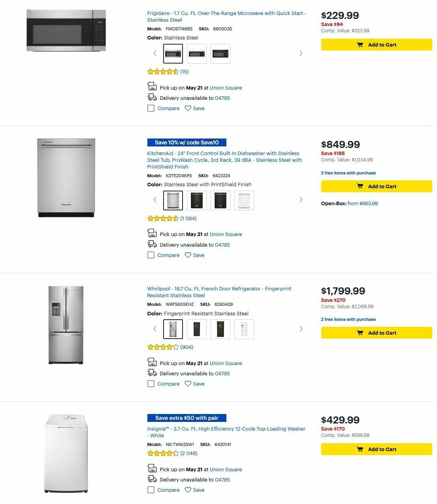Check the Compare box for Frigidaire microwave

pyautogui.click(x=151, y=108)
